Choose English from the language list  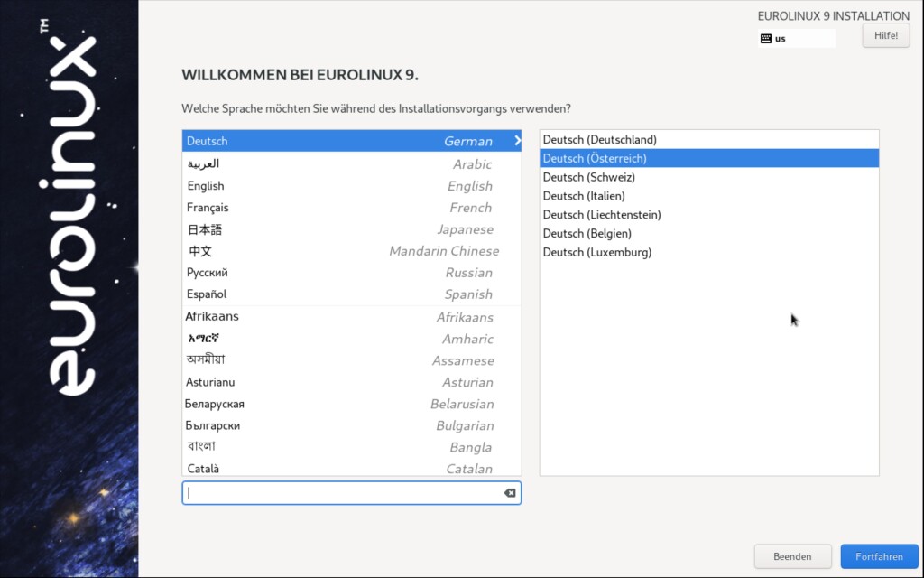click(x=352, y=186)
